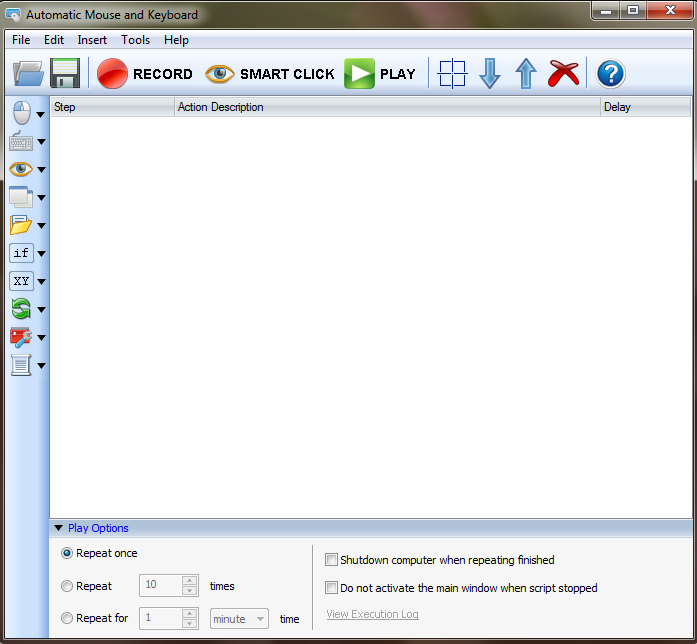Select the Repeat for time radio button

[68, 618]
